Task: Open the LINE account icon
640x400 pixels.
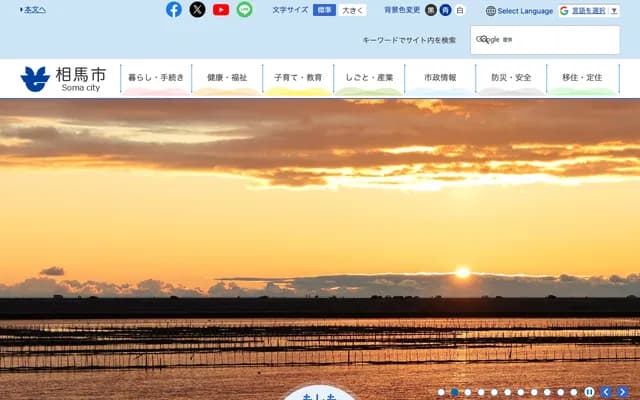Action: [x=244, y=9]
